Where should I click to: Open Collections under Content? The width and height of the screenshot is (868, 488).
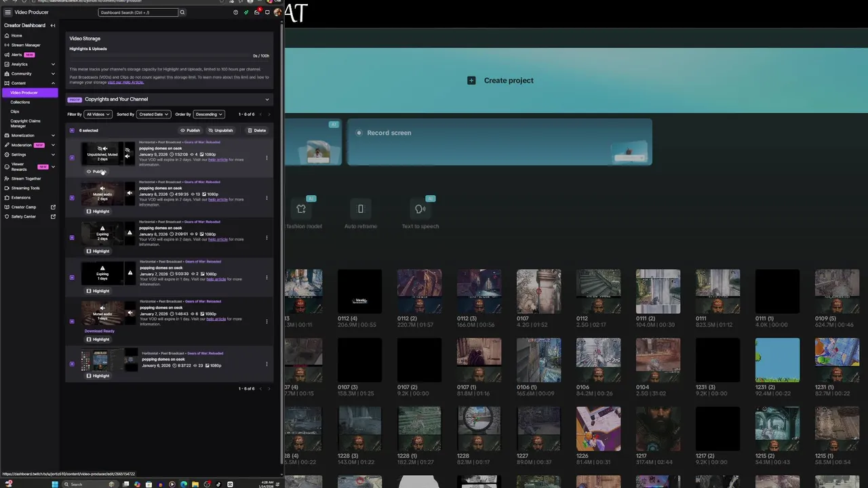click(x=20, y=102)
